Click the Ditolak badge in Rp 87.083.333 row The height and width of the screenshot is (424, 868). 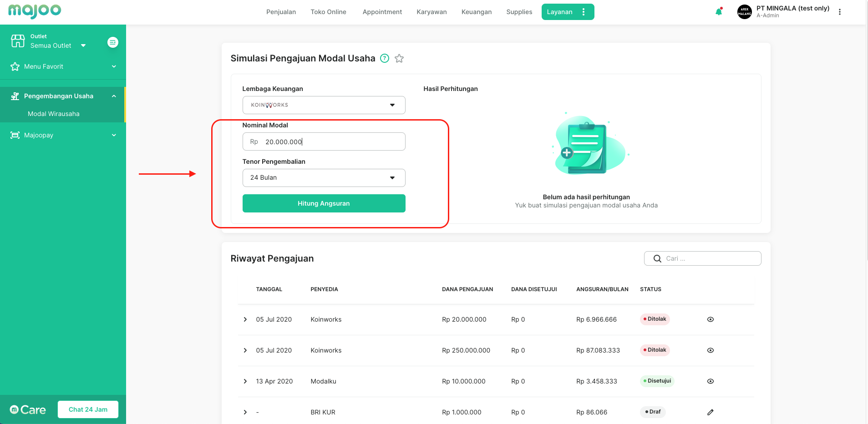tap(655, 350)
